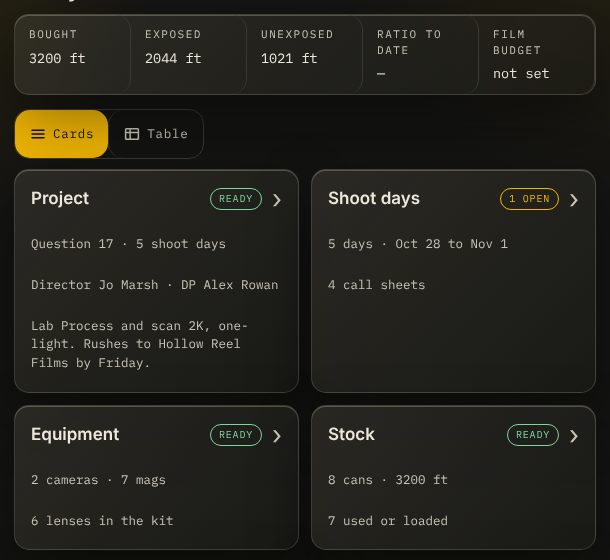Click the READY badge on Stock

[x=533, y=435]
